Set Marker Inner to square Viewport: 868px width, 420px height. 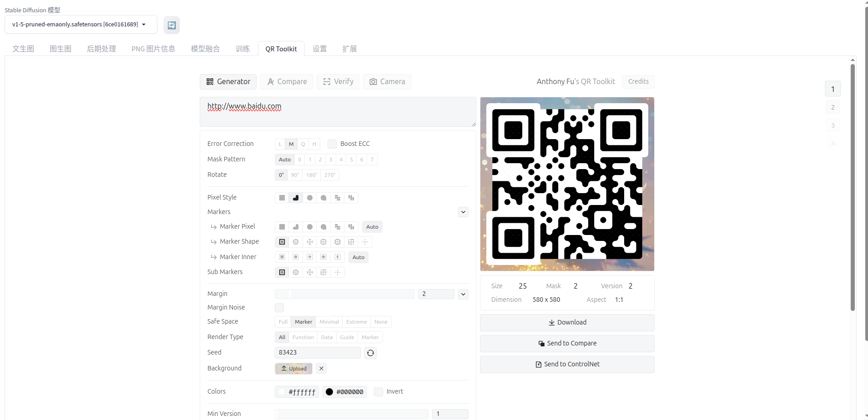[x=282, y=257]
